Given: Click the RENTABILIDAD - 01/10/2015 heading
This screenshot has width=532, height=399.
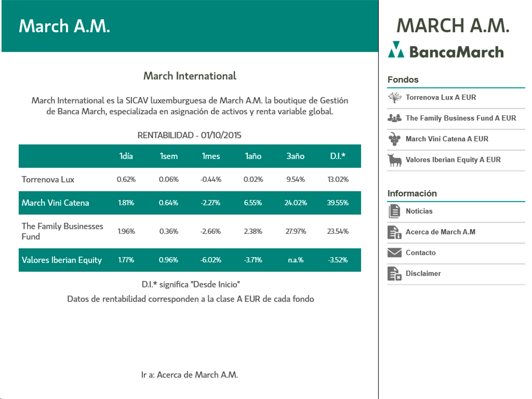Looking at the screenshot, I should pos(189,135).
